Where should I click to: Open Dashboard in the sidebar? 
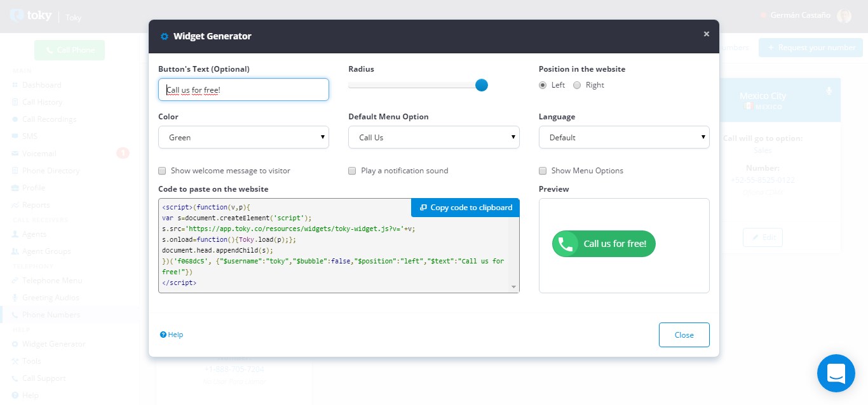click(42, 85)
